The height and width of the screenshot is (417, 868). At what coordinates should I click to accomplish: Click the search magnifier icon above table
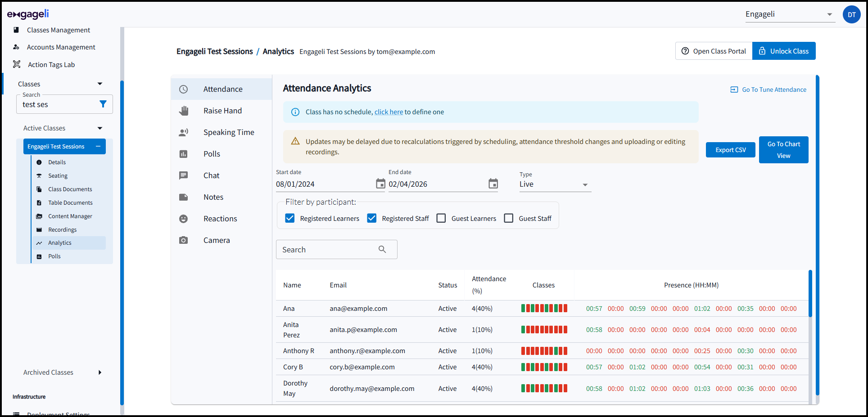coord(382,249)
